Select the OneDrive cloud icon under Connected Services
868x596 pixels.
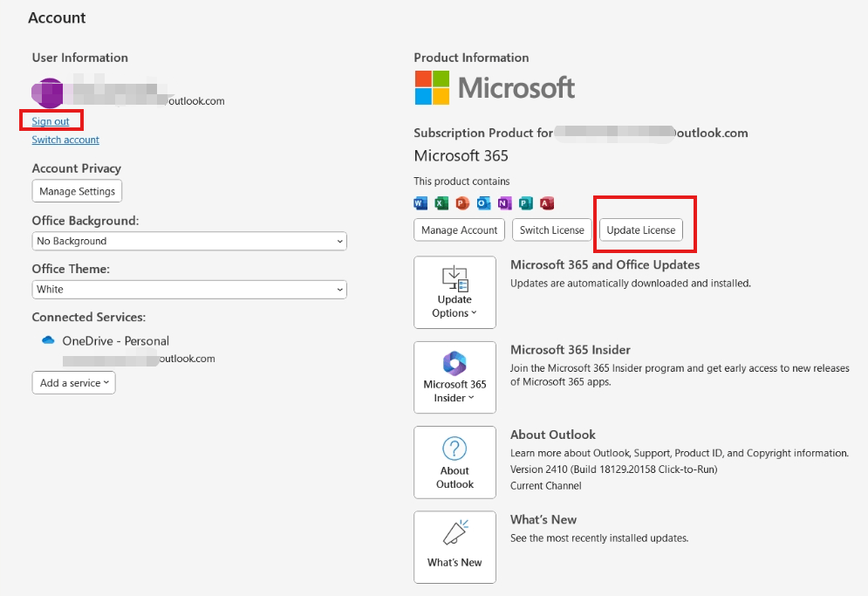point(48,340)
